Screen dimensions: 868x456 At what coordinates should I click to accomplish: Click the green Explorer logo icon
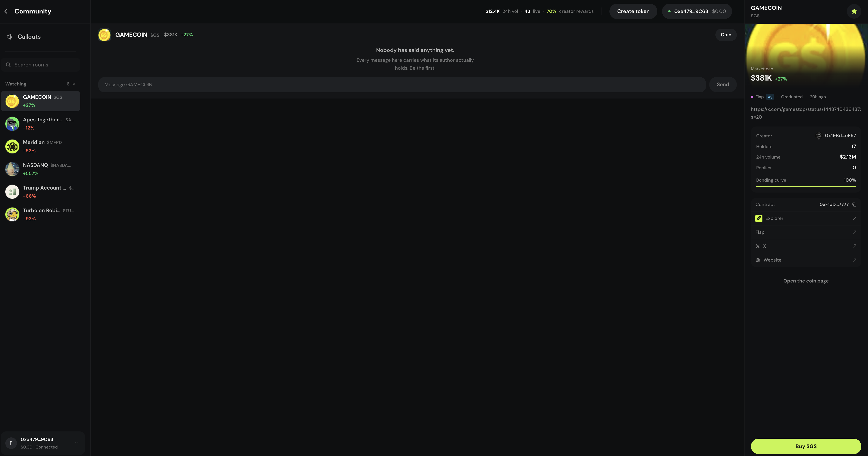click(x=759, y=218)
